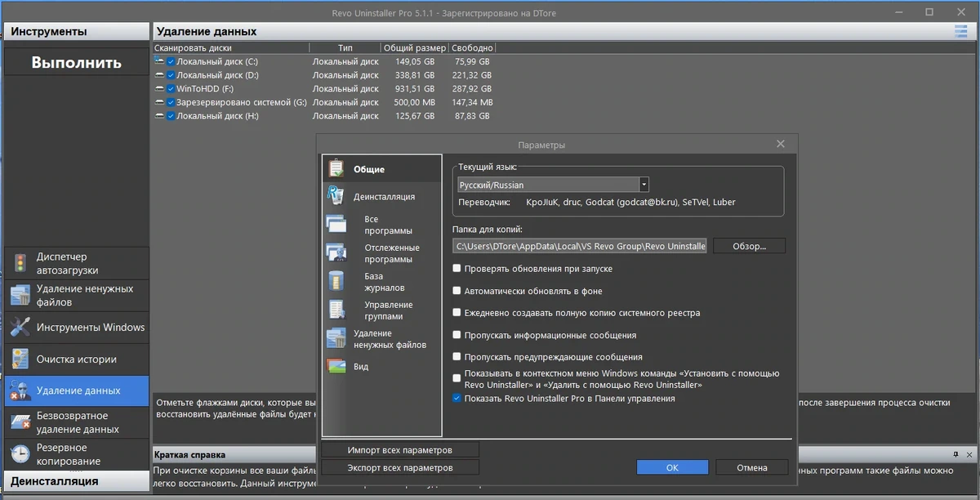Click the Все программы icon
The width and height of the screenshot is (980, 500).
pyautogui.click(x=336, y=224)
